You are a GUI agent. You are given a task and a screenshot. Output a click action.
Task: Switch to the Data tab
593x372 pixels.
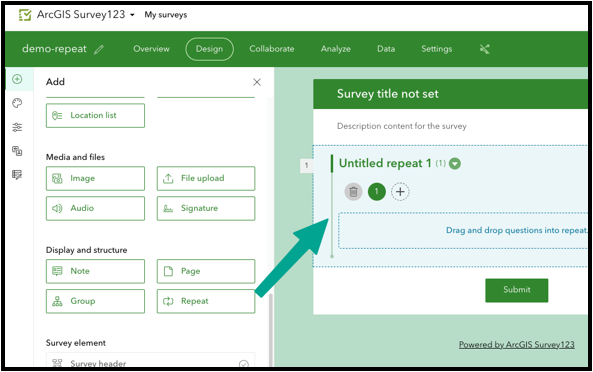tap(386, 49)
